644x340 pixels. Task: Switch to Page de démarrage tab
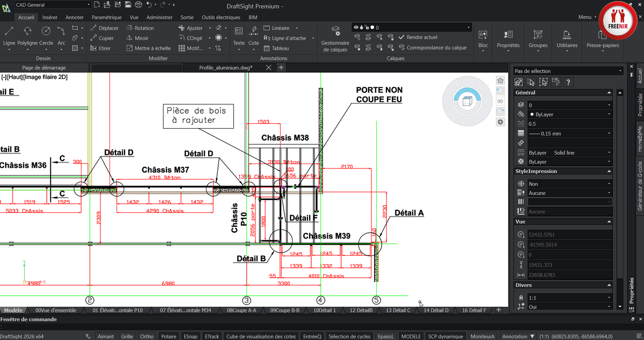point(44,68)
